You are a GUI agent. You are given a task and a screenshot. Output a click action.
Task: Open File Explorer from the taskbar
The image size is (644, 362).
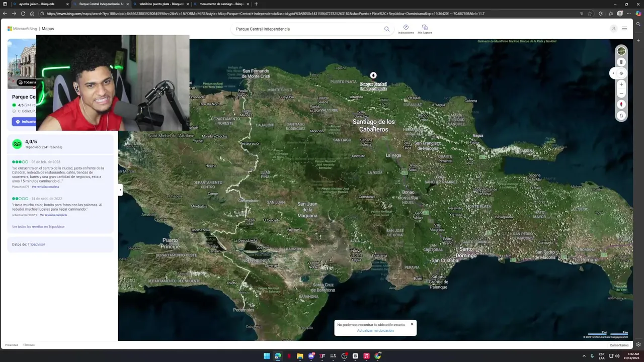coord(300,356)
